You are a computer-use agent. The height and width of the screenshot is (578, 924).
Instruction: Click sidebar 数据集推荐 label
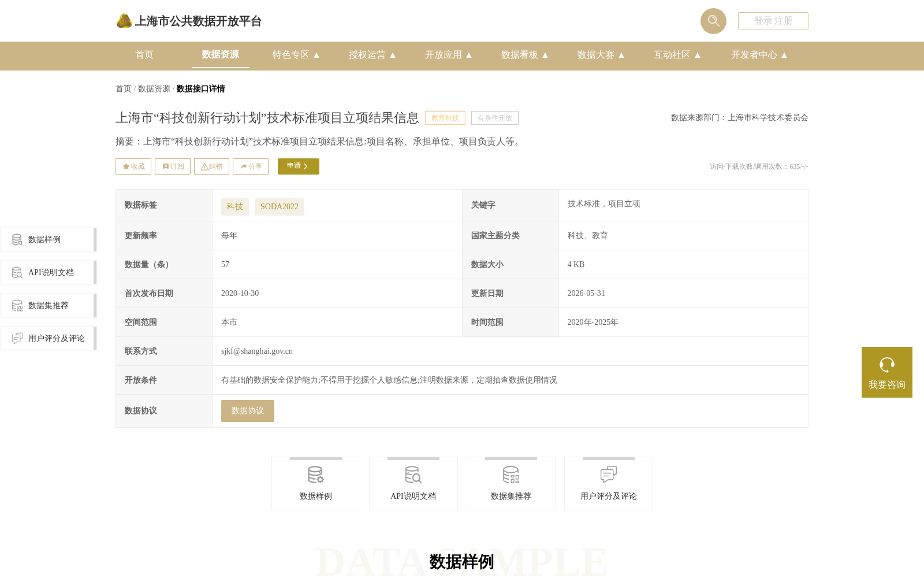[49, 305]
